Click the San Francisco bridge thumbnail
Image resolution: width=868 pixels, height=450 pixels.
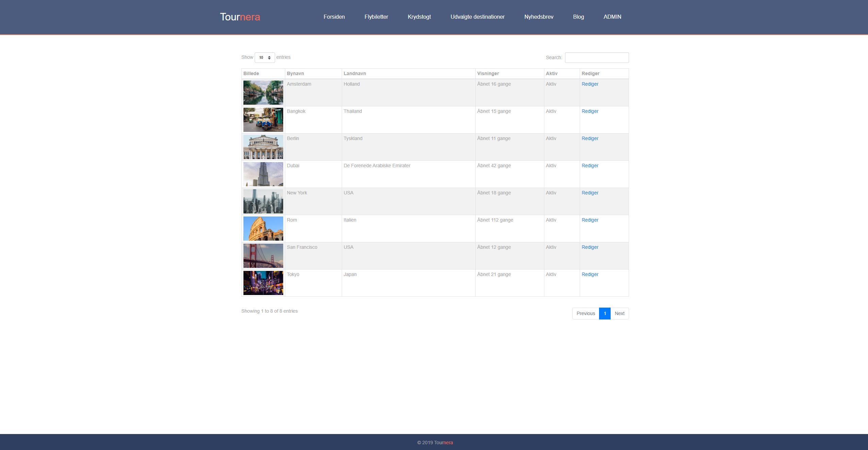tap(263, 256)
